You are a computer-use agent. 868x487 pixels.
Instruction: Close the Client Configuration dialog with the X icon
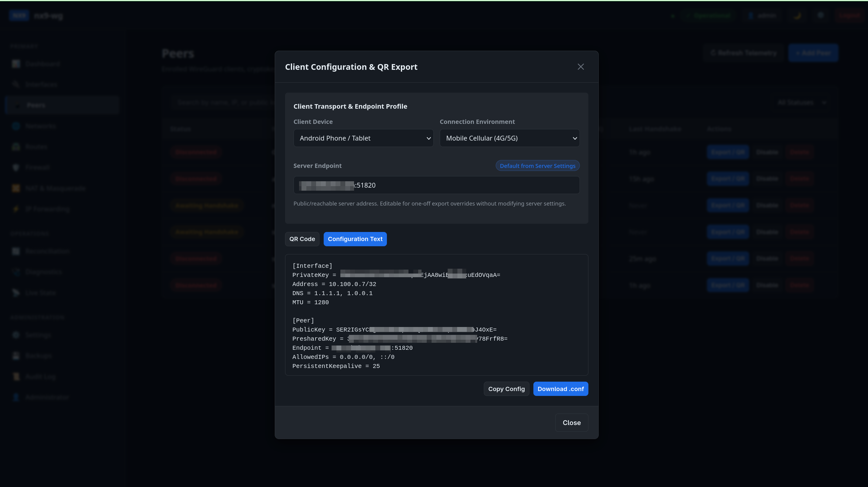point(580,66)
